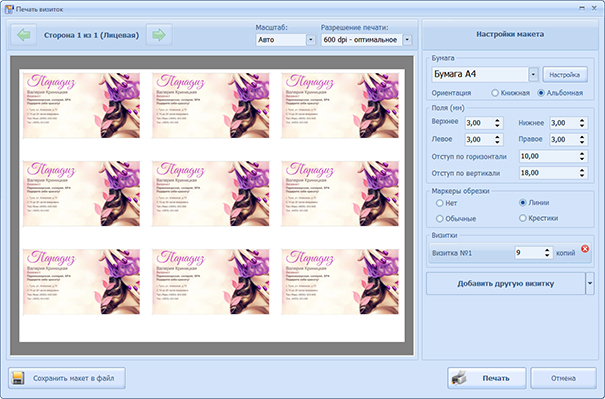Open the Масштаб dropdown

[x=311, y=40]
